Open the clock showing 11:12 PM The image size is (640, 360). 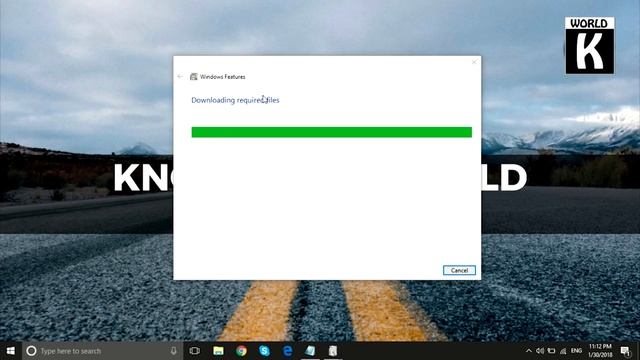tap(600, 351)
